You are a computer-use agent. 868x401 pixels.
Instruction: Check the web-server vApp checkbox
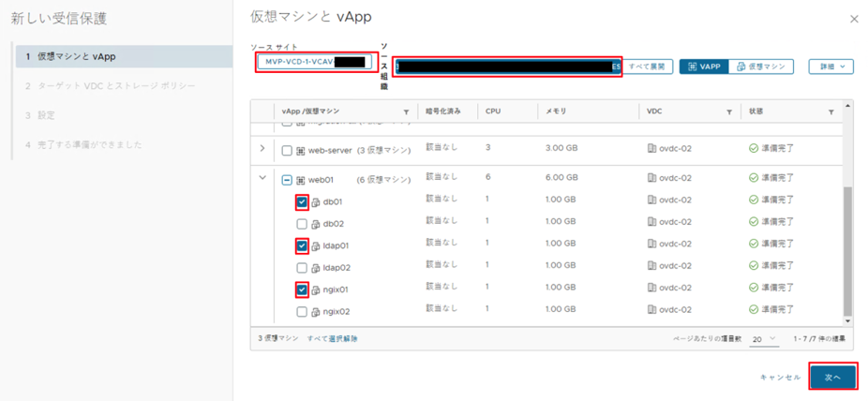pos(287,151)
